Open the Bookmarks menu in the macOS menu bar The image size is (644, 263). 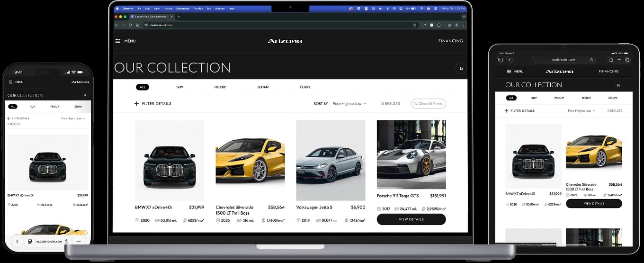coord(182,9)
